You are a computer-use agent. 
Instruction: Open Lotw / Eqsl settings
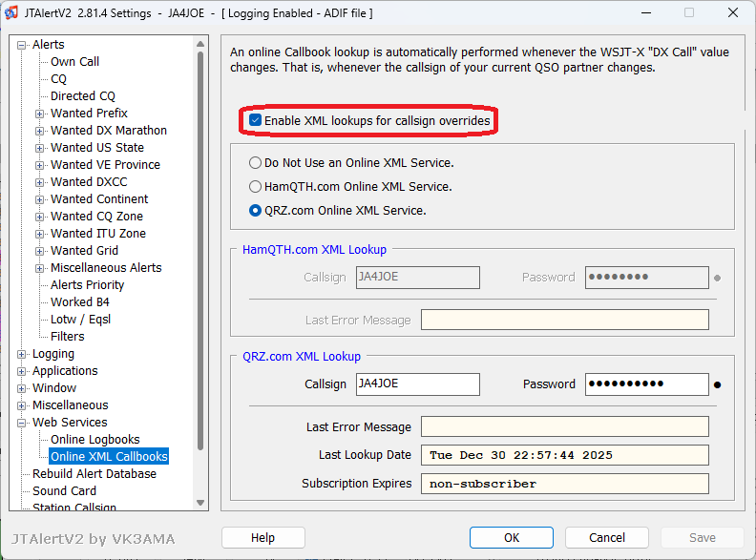(80, 319)
